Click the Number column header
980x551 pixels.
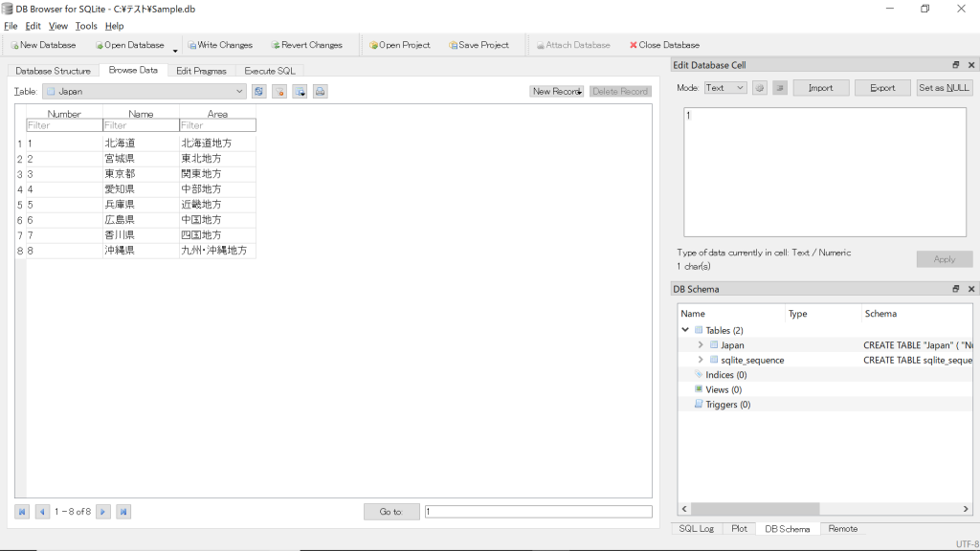[64, 114]
